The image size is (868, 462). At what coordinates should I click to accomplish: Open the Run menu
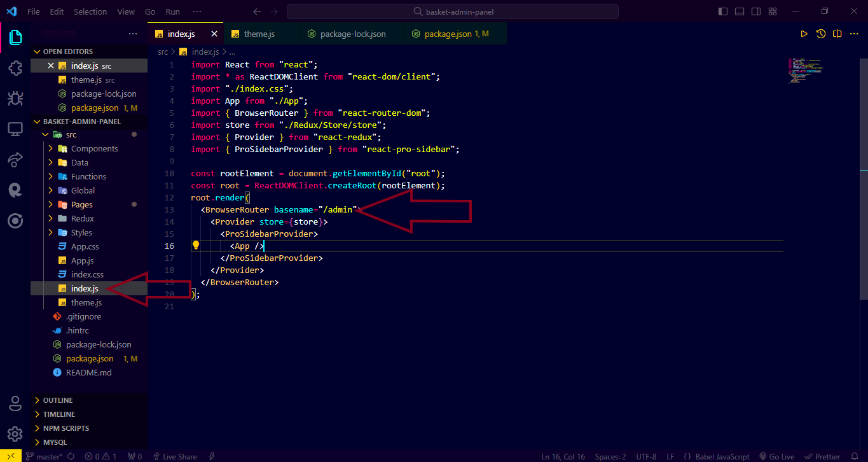pyautogui.click(x=172, y=11)
